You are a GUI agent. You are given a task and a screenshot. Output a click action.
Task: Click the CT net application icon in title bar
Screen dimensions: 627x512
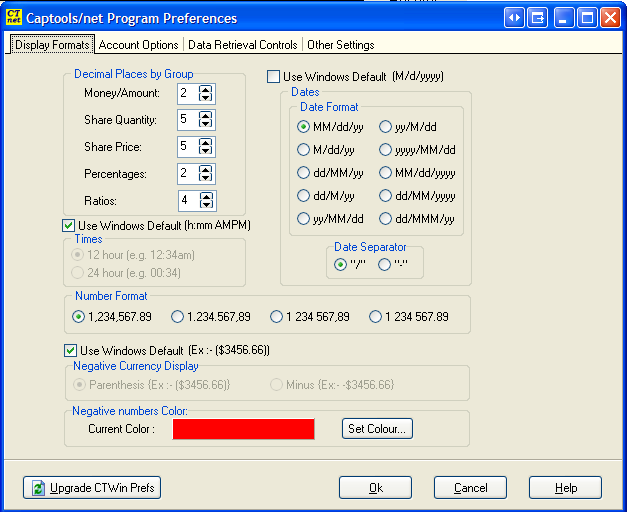pyautogui.click(x=13, y=17)
